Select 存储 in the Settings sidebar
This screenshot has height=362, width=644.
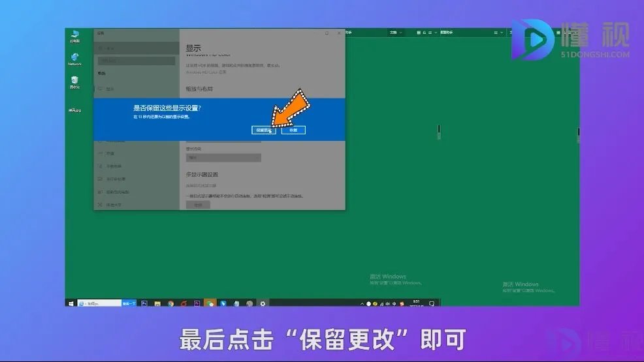[x=137, y=153]
